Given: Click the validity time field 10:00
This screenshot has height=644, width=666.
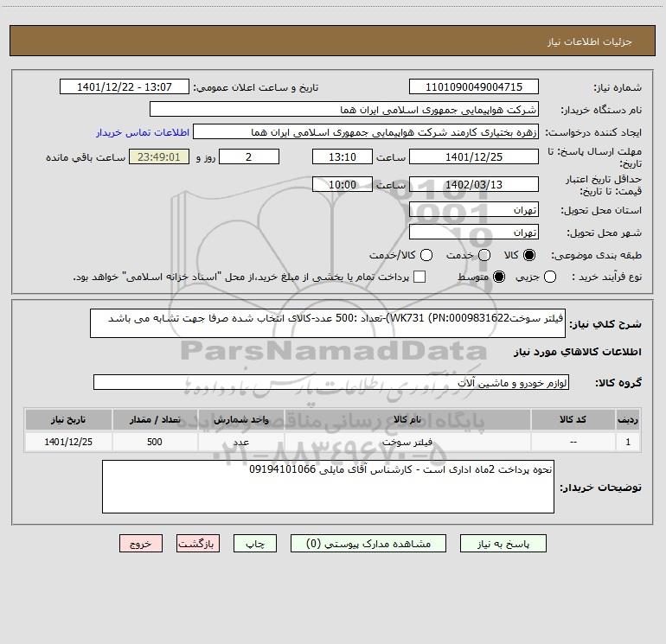Looking at the screenshot, I should 343,185.
